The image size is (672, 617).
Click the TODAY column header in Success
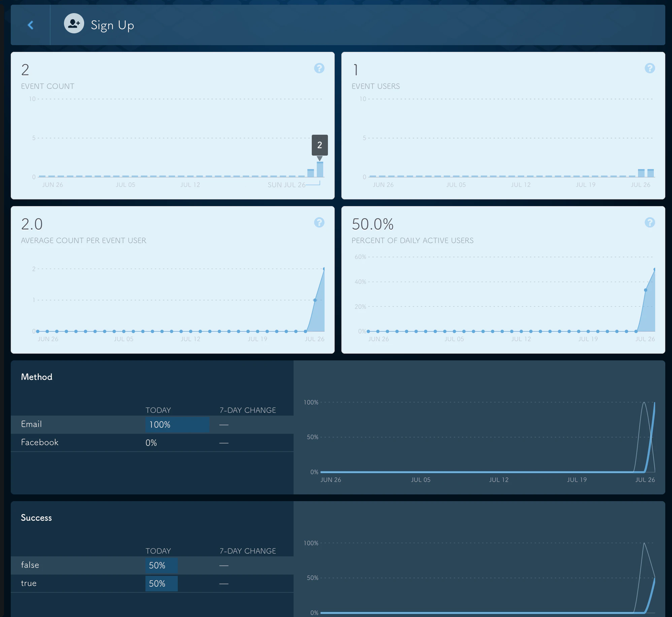[x=158, y=551]
